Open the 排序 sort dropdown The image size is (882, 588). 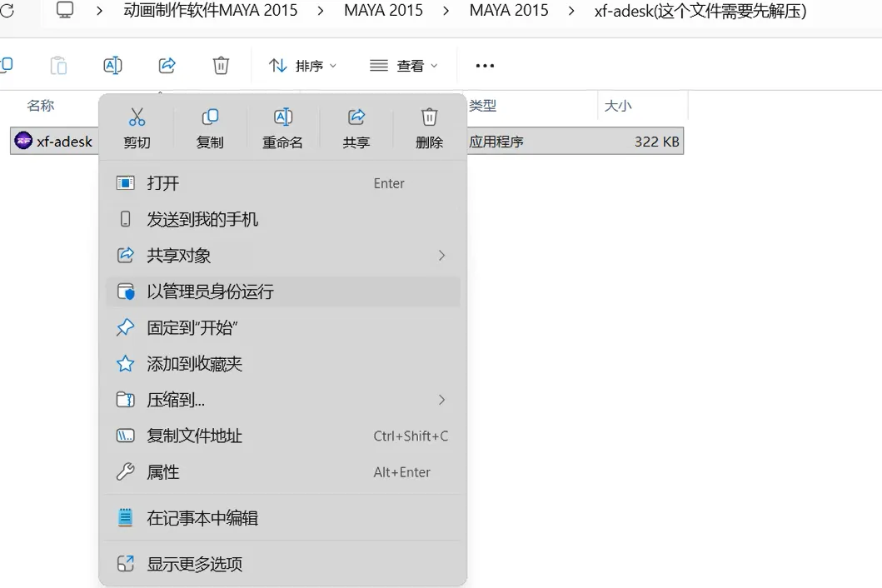point(302,66)
